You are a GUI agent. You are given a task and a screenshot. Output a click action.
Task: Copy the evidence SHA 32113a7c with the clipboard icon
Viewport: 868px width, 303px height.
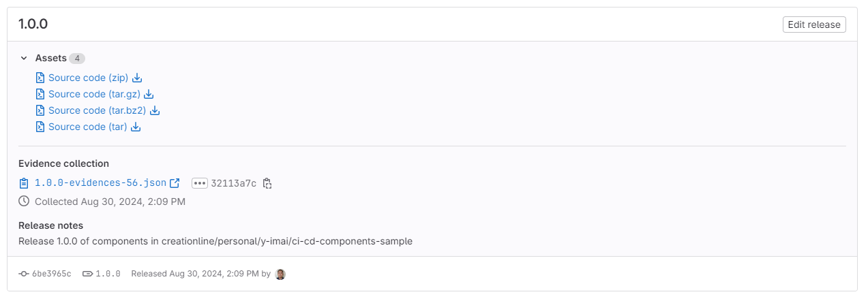(x=267, y=182)
